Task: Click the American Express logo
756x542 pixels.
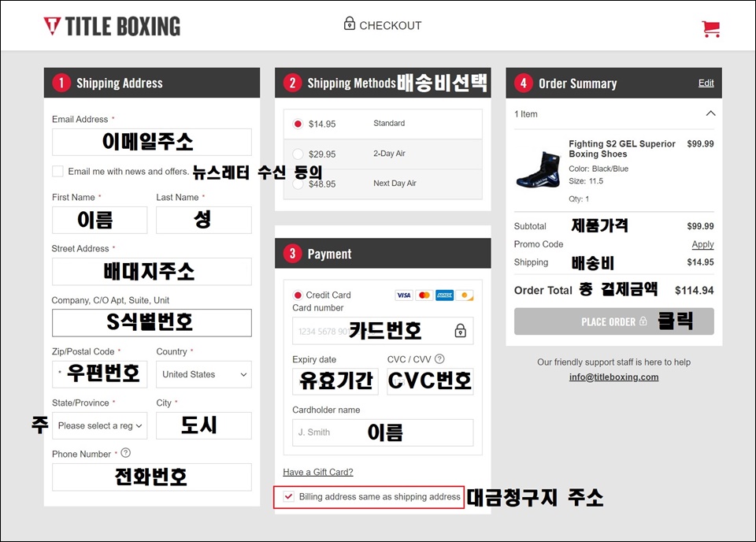Action: 444,295
